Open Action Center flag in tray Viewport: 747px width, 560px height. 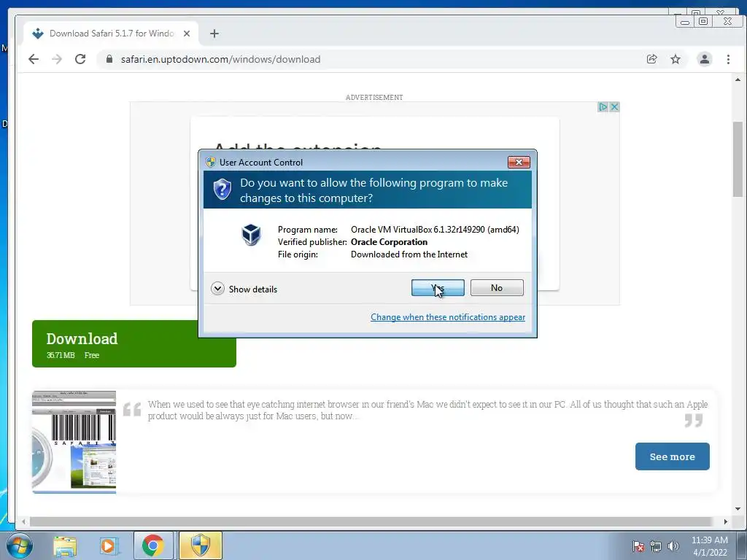(x=638, y=546)
